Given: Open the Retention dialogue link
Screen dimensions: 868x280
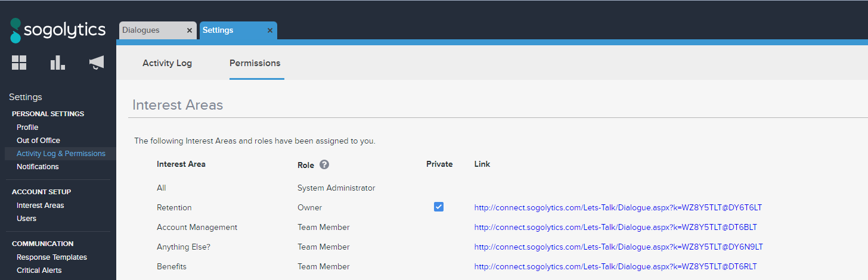Looking at the screenshot, I should point(618,208).
